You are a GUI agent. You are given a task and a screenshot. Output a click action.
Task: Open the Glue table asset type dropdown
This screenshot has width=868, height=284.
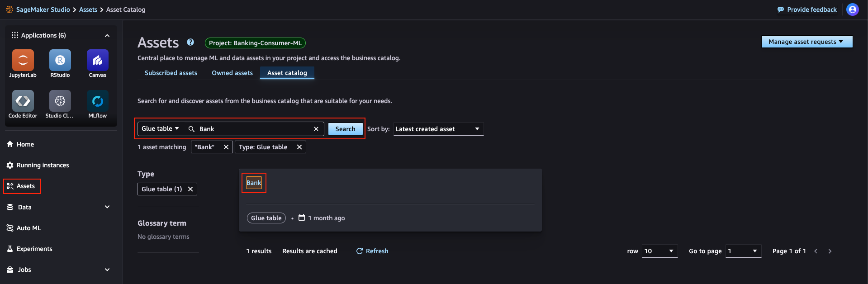[160, 129]
